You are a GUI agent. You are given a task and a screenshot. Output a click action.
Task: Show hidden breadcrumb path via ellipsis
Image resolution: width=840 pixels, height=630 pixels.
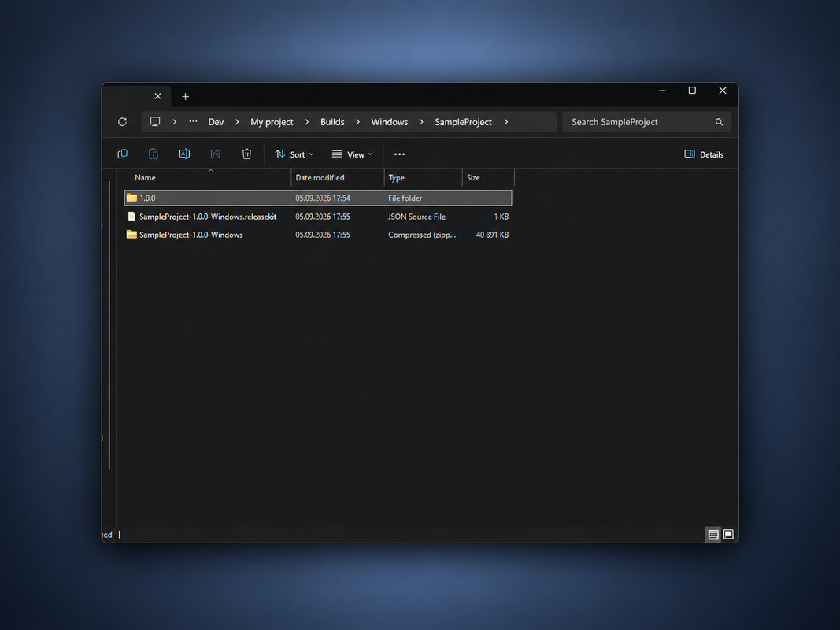(x=193, y=121)
